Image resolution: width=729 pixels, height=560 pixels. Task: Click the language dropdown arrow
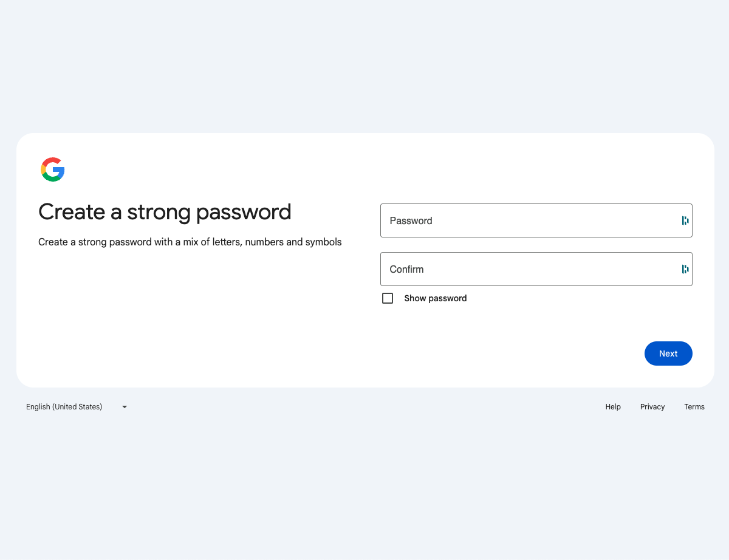pyautogui.click(x=125, y=407)
